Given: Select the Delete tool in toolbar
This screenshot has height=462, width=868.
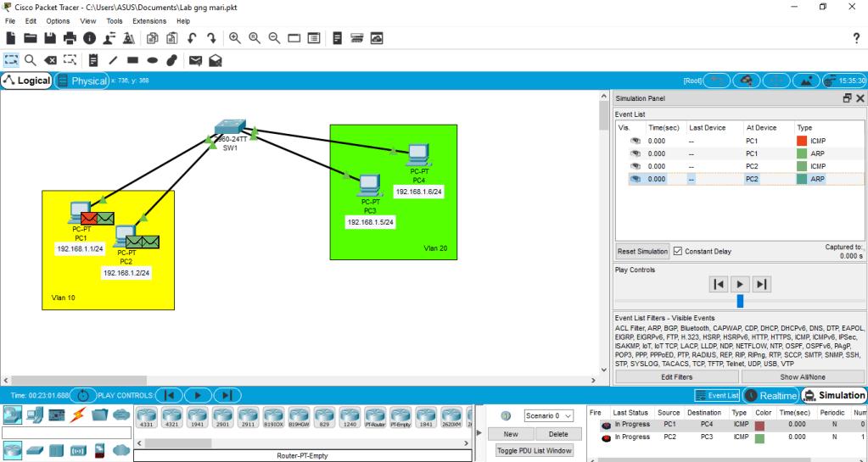Looking at the screenshot, I should click(x=50, y=60).
